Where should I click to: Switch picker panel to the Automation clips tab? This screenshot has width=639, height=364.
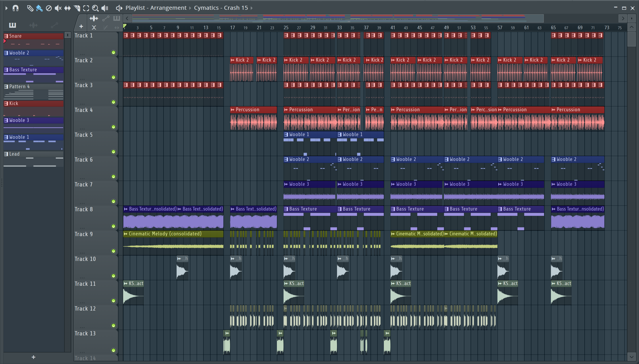(54, 25)
